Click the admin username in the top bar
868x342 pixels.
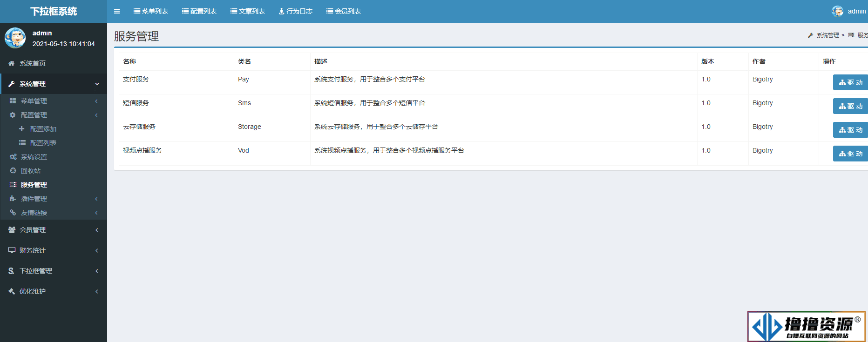coord(857,11)
